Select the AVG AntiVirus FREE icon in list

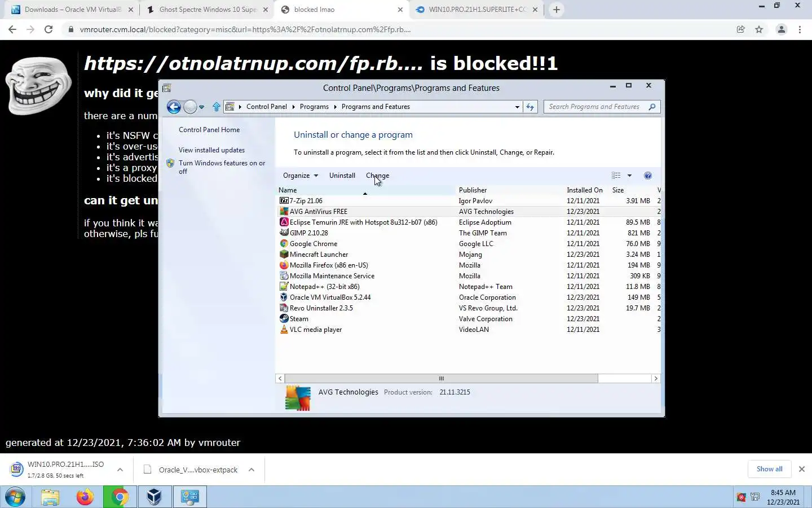click(x=284, y=212)
